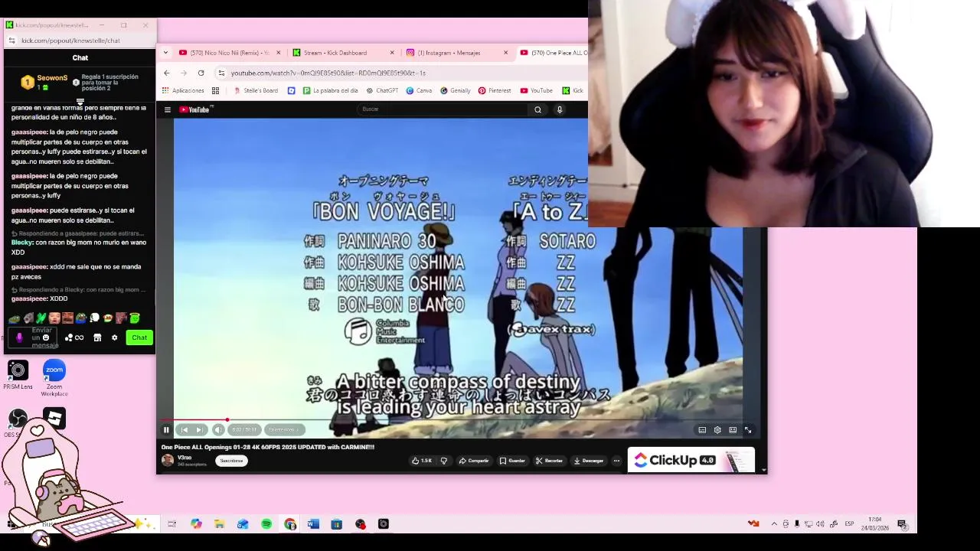Switch player to theater mode
980x551 pixels.
733,430
